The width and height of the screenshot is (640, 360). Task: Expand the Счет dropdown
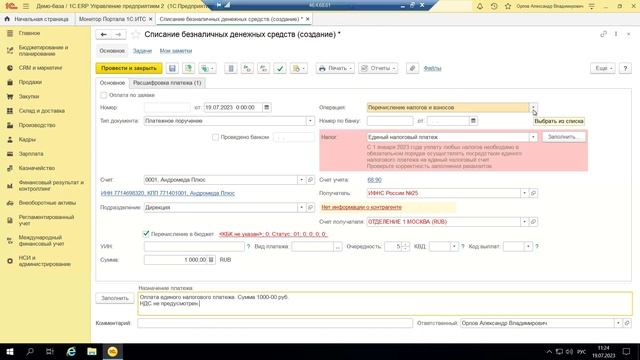coord(302,180)
